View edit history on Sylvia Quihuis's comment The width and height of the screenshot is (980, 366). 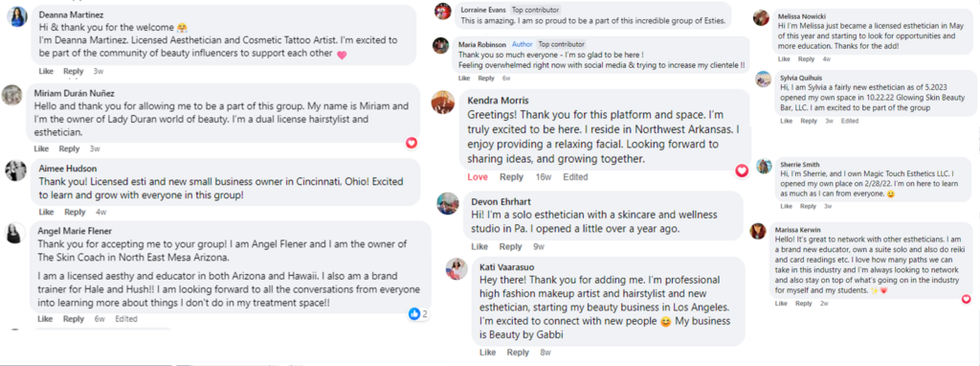(x=850, y=121)
